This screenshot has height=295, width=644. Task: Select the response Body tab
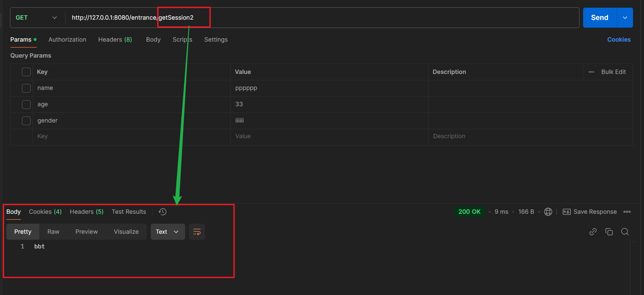pos(14,212)
